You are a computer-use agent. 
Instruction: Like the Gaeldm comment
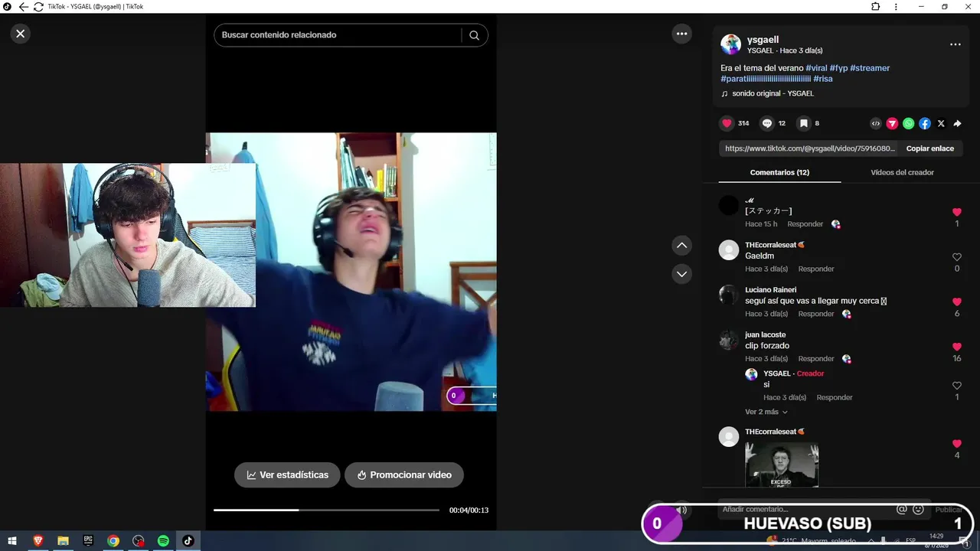point(956,257)
